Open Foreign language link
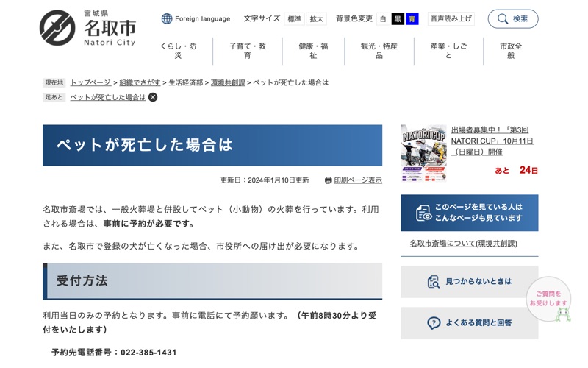The width and height of the screenshot is (588, 368). 203,19
